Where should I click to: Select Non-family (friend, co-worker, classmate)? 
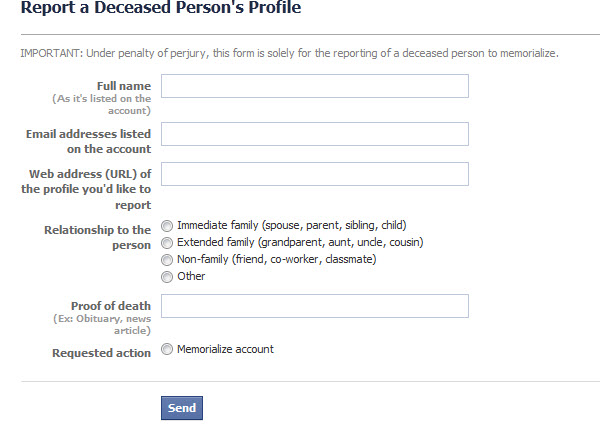click(167, 260)
